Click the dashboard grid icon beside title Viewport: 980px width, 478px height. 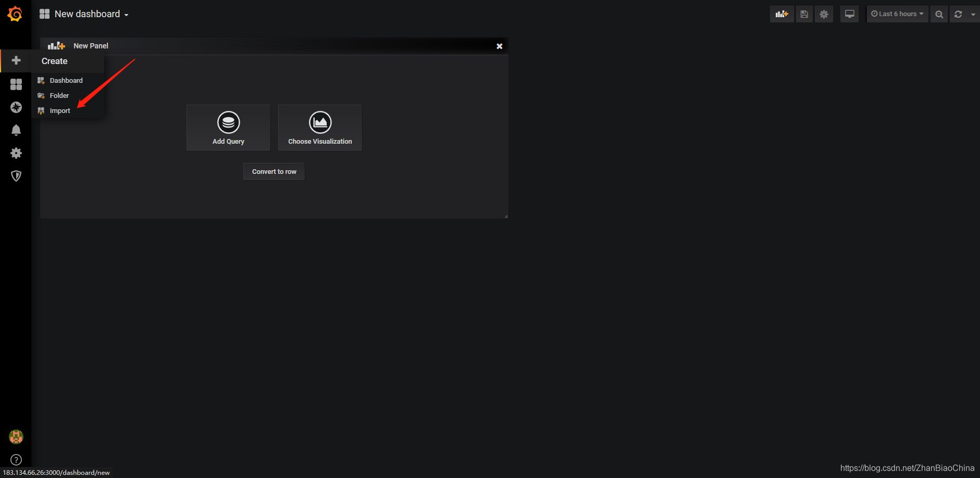pyautogui.click(x=45, y=14)
